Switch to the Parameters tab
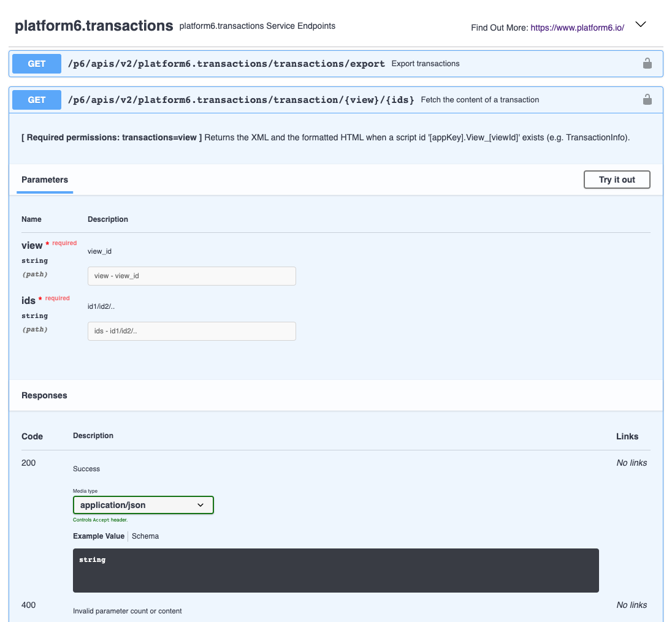Image resolution: width=672 pixels, height=622 pixels. coord(44,180)
